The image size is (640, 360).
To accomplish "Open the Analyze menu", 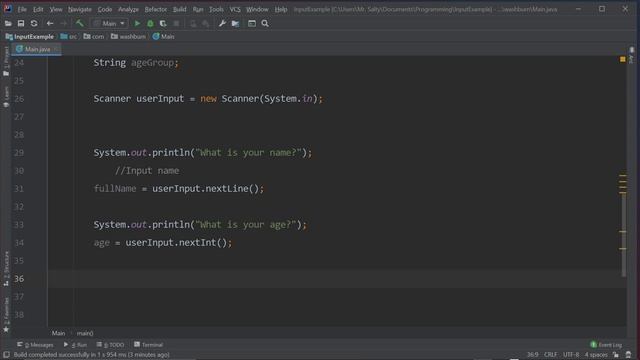I will pyautogui.click(x=128, y=9).
